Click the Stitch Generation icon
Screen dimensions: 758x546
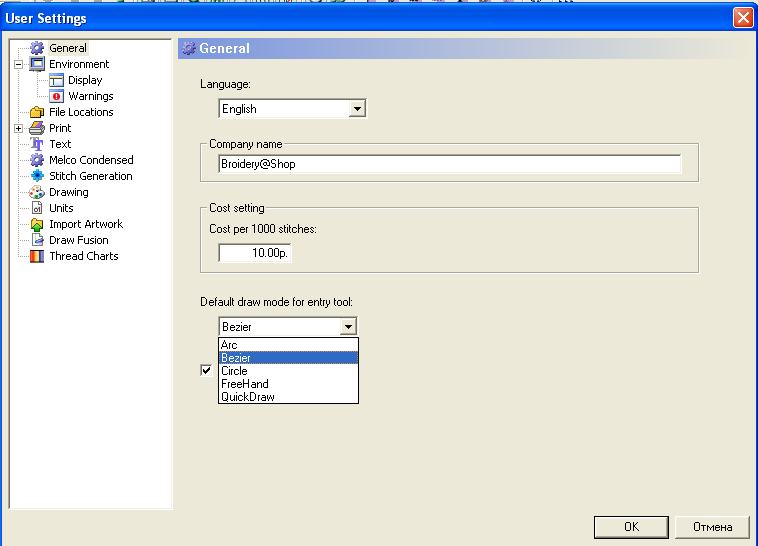click(37, 176)
